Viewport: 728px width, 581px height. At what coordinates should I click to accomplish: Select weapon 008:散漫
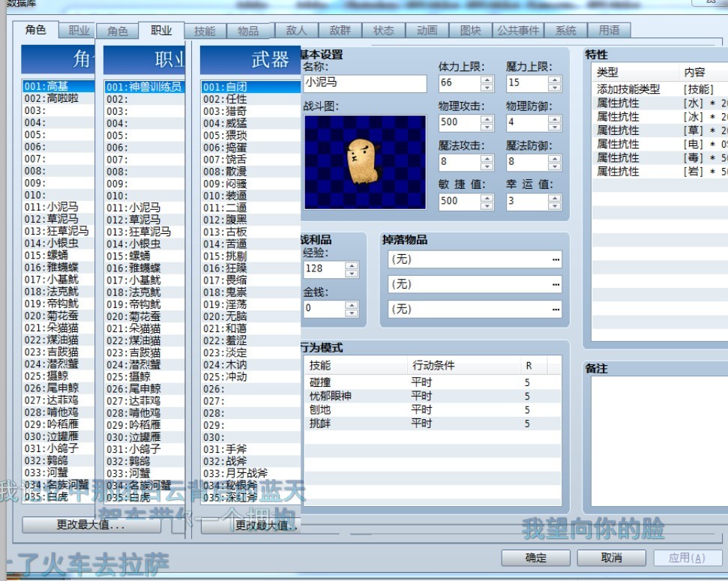[250, 172]
